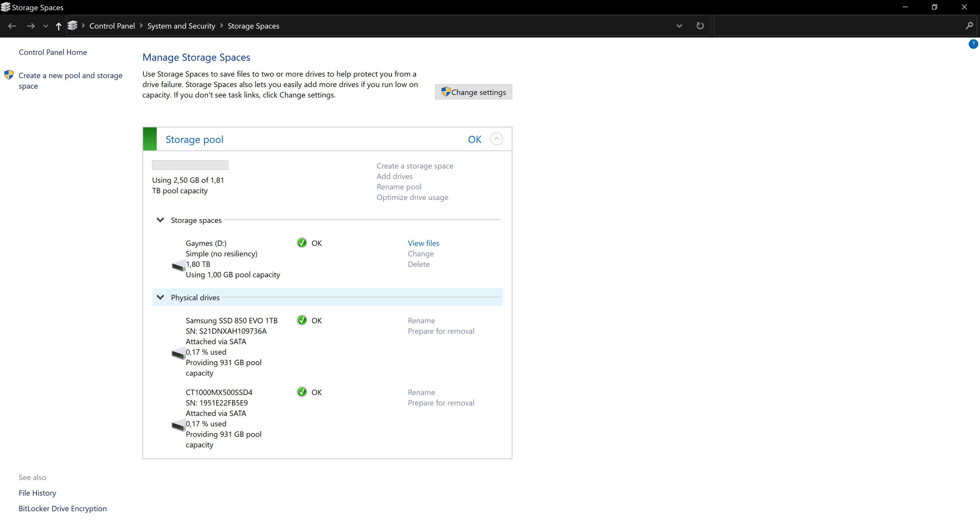Image resolution: width=980 pixels, height=526 pixels.
Task: Click the Storage Spaces icon in address bar
Action: click(x=72, y=26)
